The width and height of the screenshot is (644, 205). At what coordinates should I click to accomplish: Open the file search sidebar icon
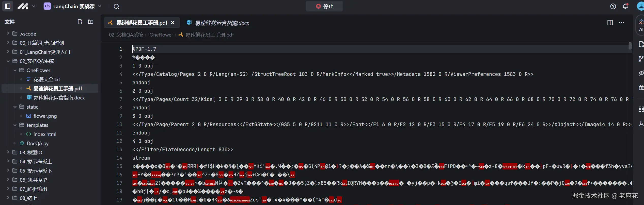point(641,44)
